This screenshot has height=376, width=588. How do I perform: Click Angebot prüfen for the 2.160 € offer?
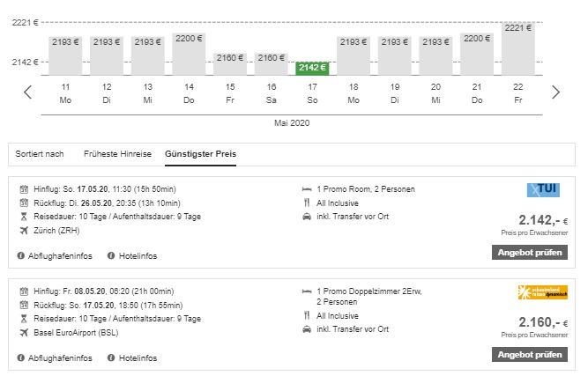[530, 355]
